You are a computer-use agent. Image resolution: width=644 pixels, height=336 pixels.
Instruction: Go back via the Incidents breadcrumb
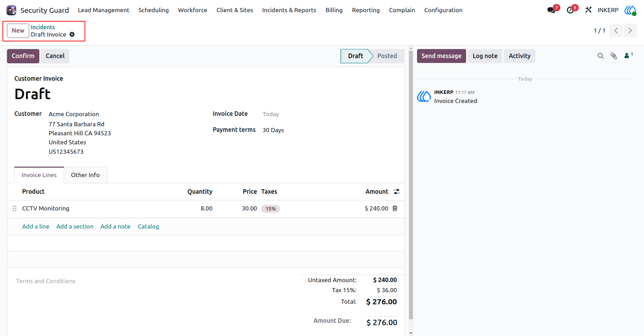pyautogui.click(x=43, y=27)
